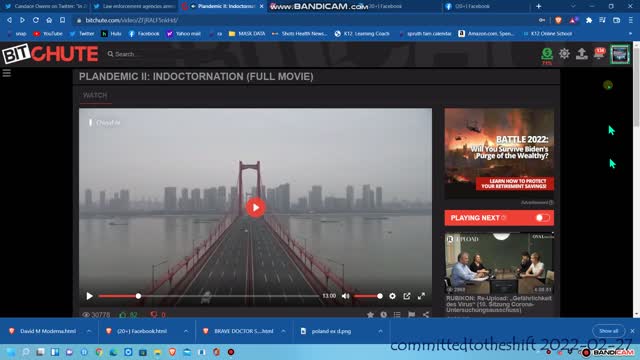The height and width of the screenshot is (360, 640).
Task: Open video in popout window icon
Action: pyautogui.click(x=407, y=296)
